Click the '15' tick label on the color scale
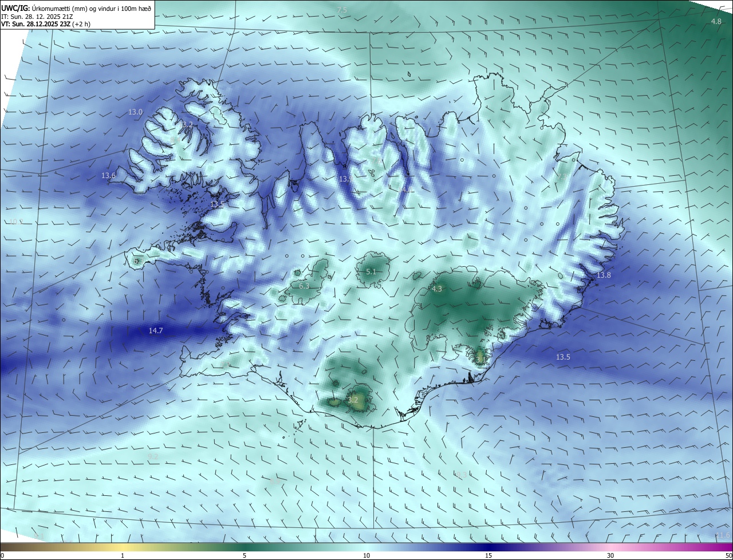This screenshot has width=733, height=560. tap(488, 555)
